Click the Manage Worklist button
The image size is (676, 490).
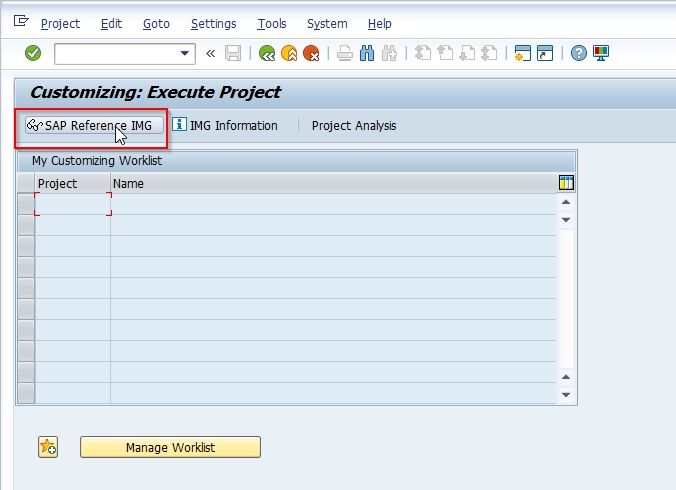[170, 447]
